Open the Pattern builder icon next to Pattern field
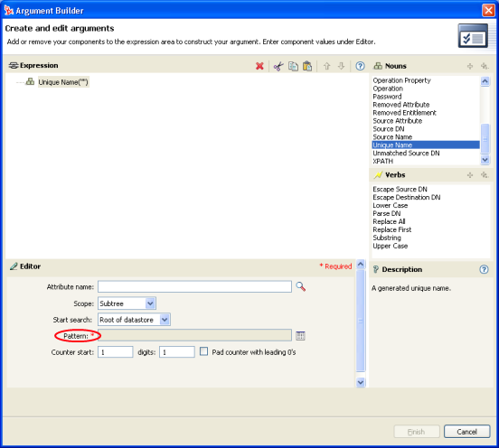The image size is (499, 448). coord(300,336)
